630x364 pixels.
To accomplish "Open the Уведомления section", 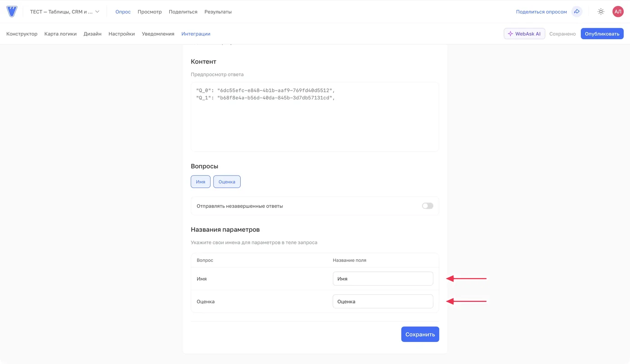I will coord(158,34).
